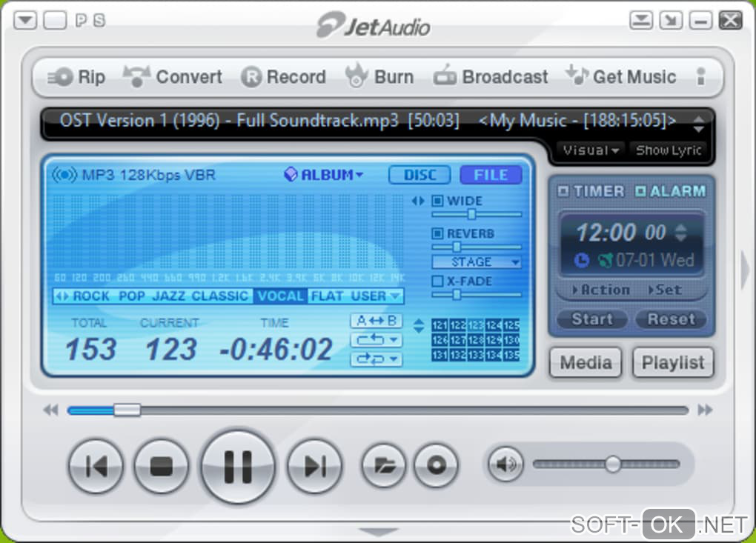Select the TIMER mode
The height and width of the screenshot is (543, 756).
(x=591, y=191)
